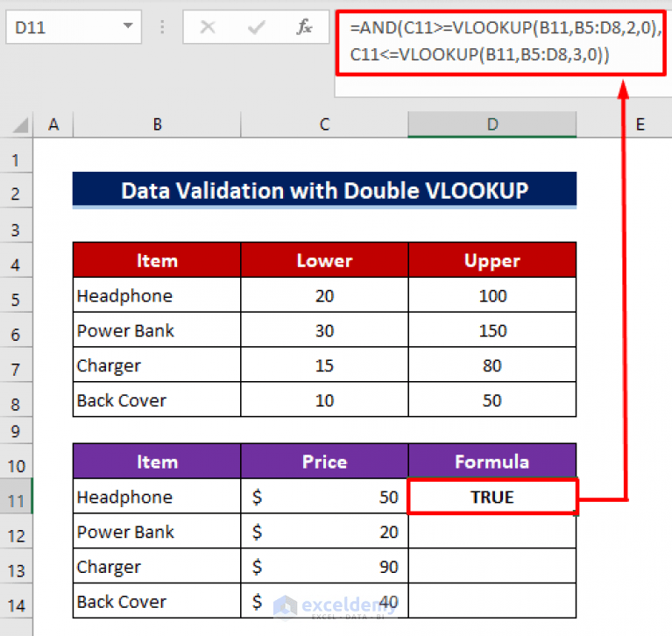The height and width of the screenshot is (636, 672).
Task: Select the TRUE result cell D11
Action: [492, 497]
